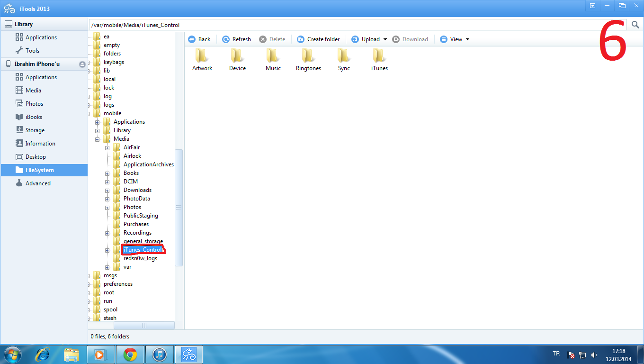Click the Delete toolbar button
644x364 pixels.
(x=272, y=39)
